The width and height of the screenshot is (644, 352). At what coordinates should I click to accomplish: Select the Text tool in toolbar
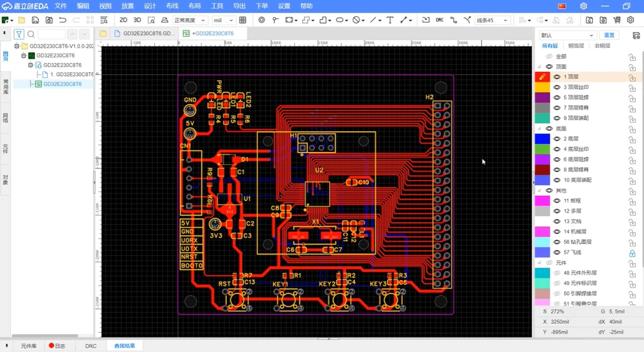tap(390, 20)
